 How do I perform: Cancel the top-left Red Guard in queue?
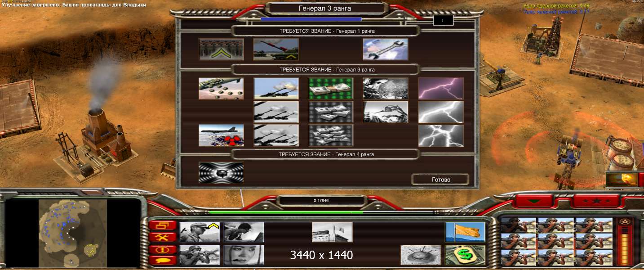click(519, 225)
